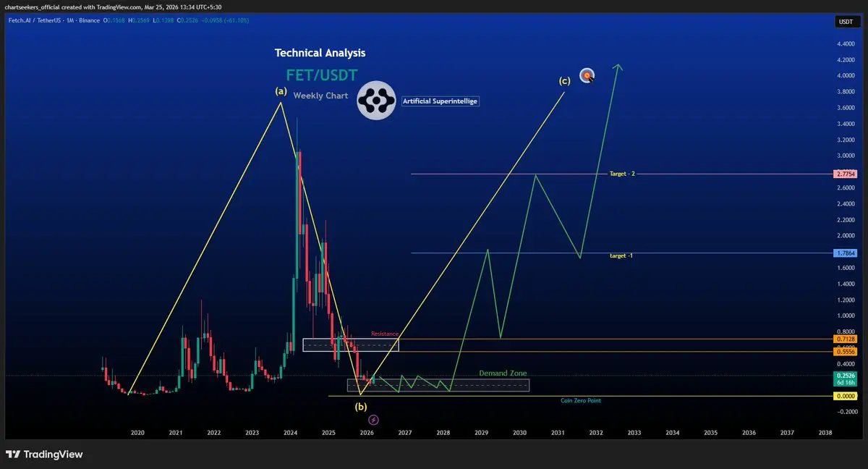Click 3.0000 on the price scale

(x=846, y=156)
